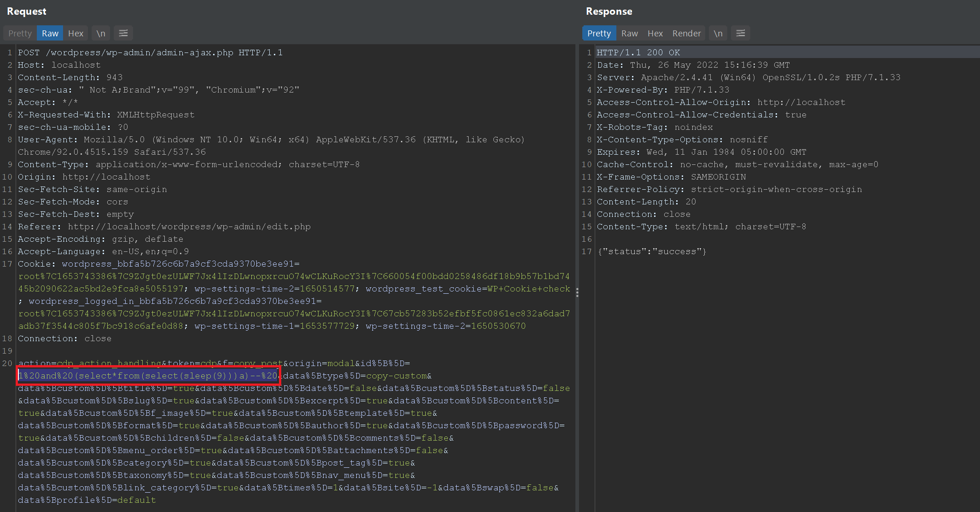
Task: Click the Sec-Fetch-Dest: empty header
Action: tap(76, 214)
